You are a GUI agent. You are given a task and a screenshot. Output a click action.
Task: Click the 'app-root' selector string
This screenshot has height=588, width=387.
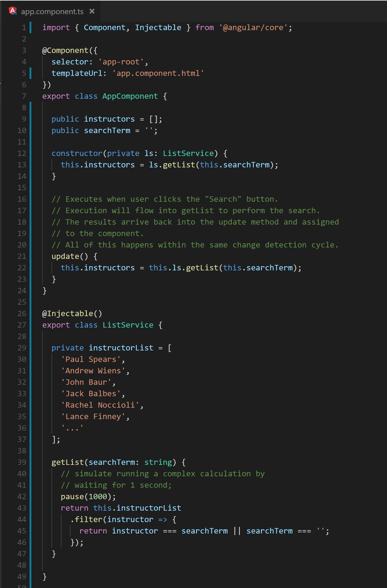click(x=121, y=62)
